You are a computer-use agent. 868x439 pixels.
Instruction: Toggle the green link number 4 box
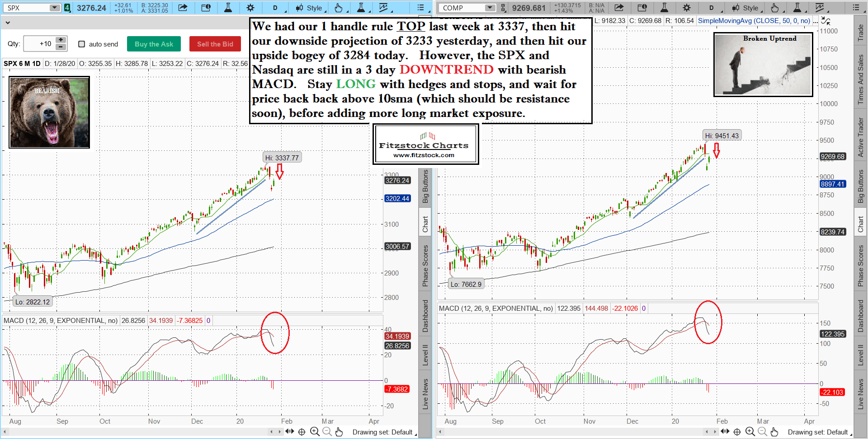[x=67, y=8]
